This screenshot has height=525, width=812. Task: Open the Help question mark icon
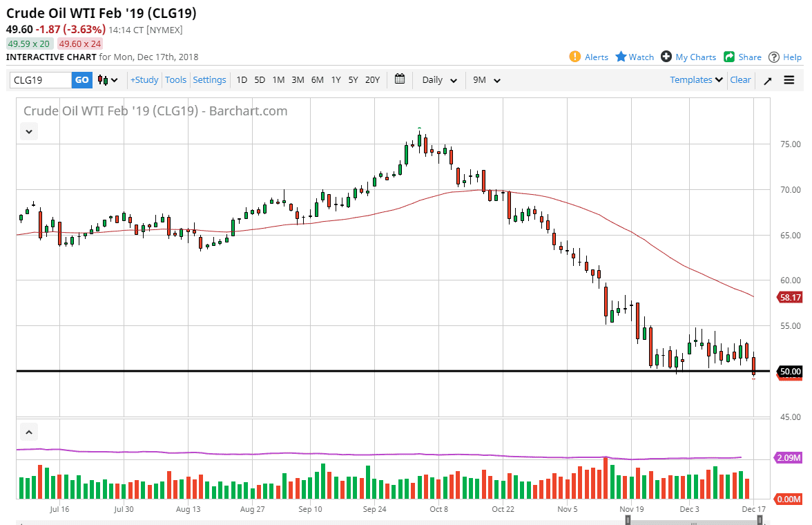pyautogui.click(x=774, y=57)
